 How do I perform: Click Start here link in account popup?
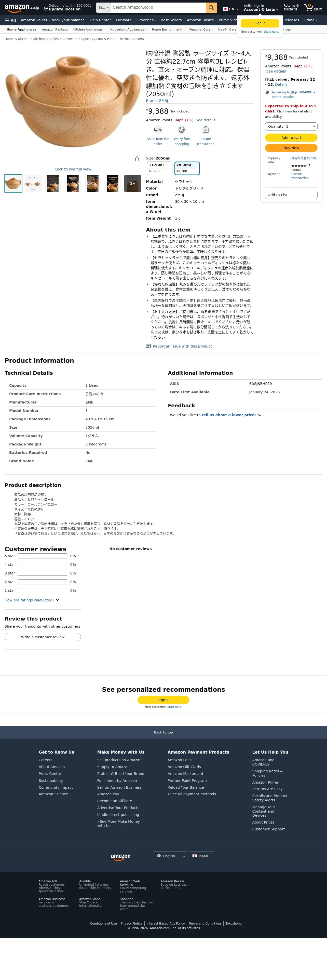point(271,32)
